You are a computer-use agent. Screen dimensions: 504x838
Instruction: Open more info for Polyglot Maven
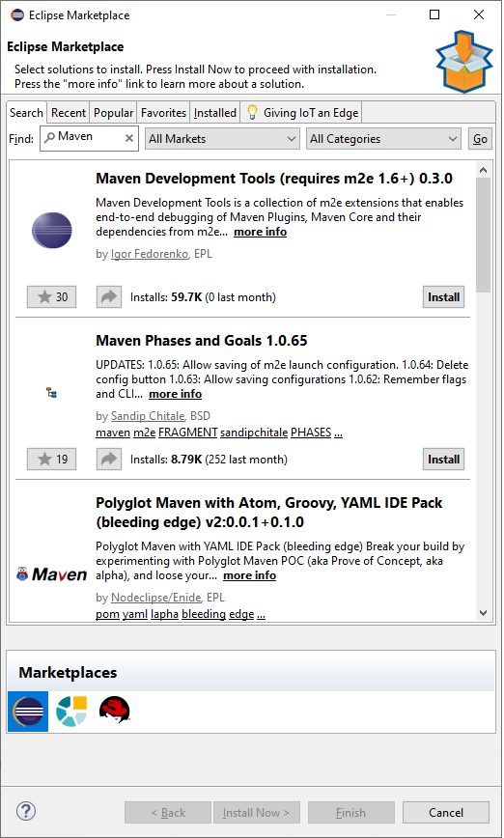pos(250,575)
